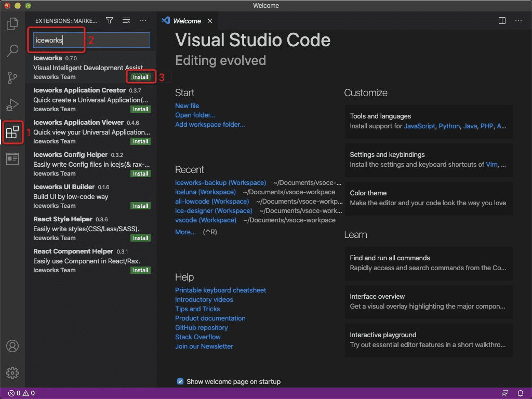532x399 pixels.
Task: Open the feedback icon in status bar
Action: 505,393
